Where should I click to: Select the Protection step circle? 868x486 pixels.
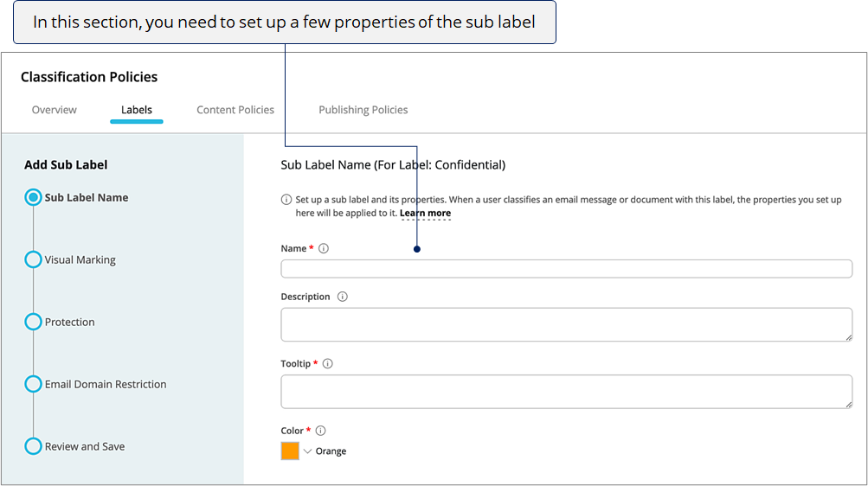click(x=33, y=322)
